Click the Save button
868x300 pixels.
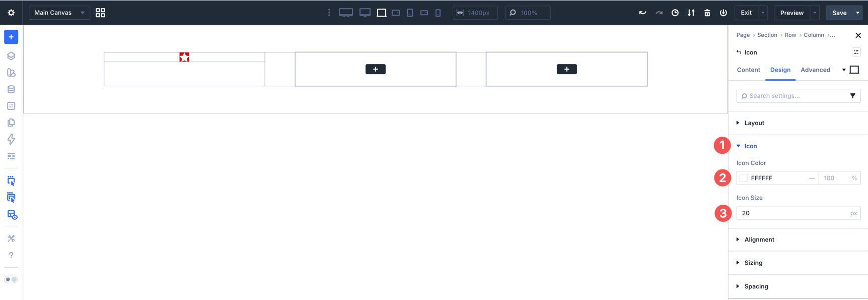click(x=839, y=13)
